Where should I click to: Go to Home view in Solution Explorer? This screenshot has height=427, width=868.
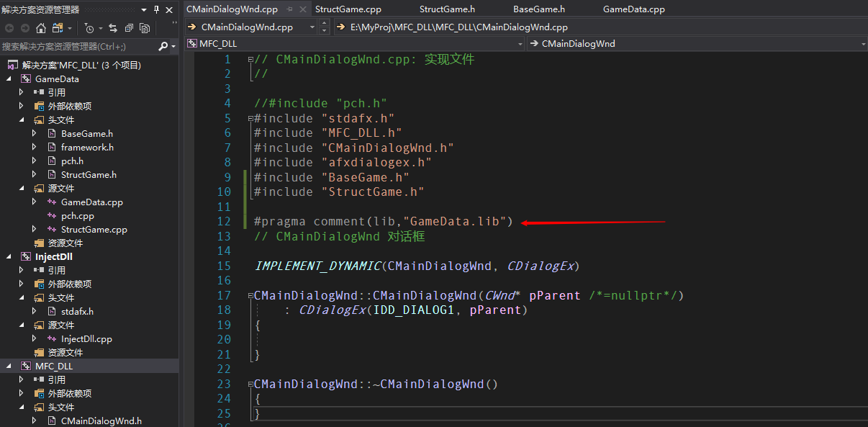[x=41, y=28]
